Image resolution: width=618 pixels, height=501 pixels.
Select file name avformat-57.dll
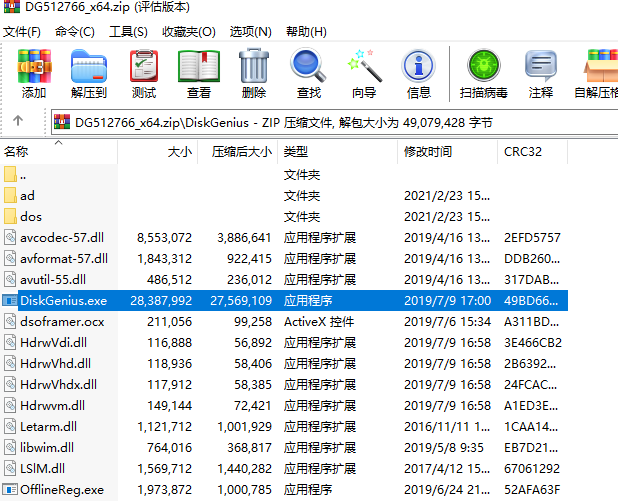(64, 259)
